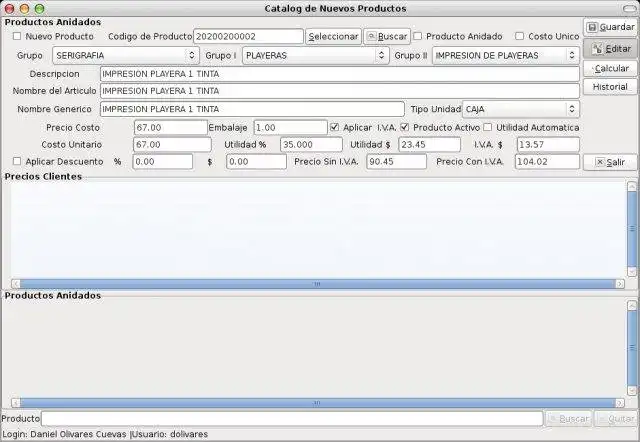The width and height of the screenshot is (640, 442).
Task: Click the Precio Sin I.V.A. field
Action: point(396,162)
